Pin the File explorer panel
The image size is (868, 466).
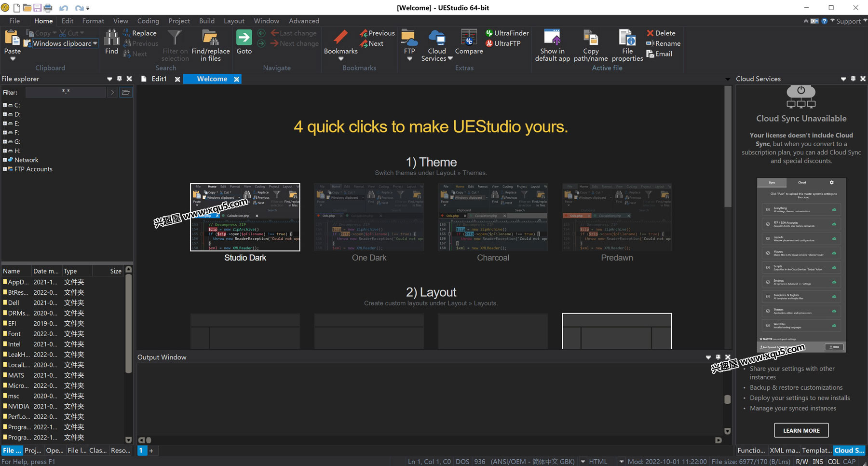(x=119, y=79)
